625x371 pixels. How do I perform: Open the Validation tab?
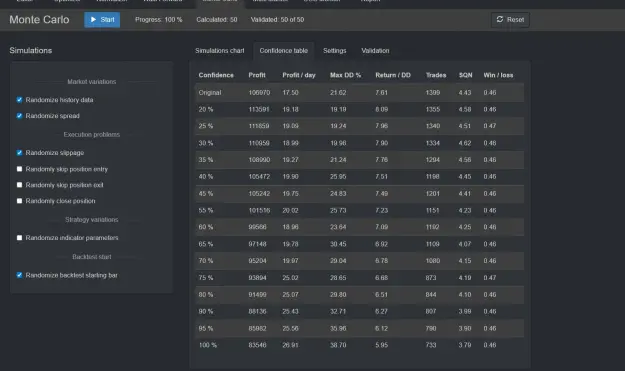375,51
